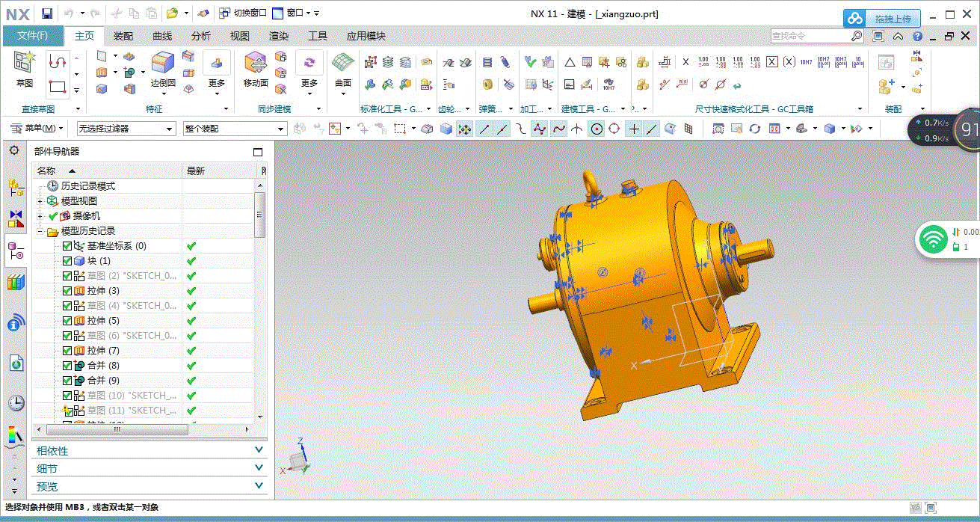Click the Sketch (草图) tool icon

tap(25, 64)
